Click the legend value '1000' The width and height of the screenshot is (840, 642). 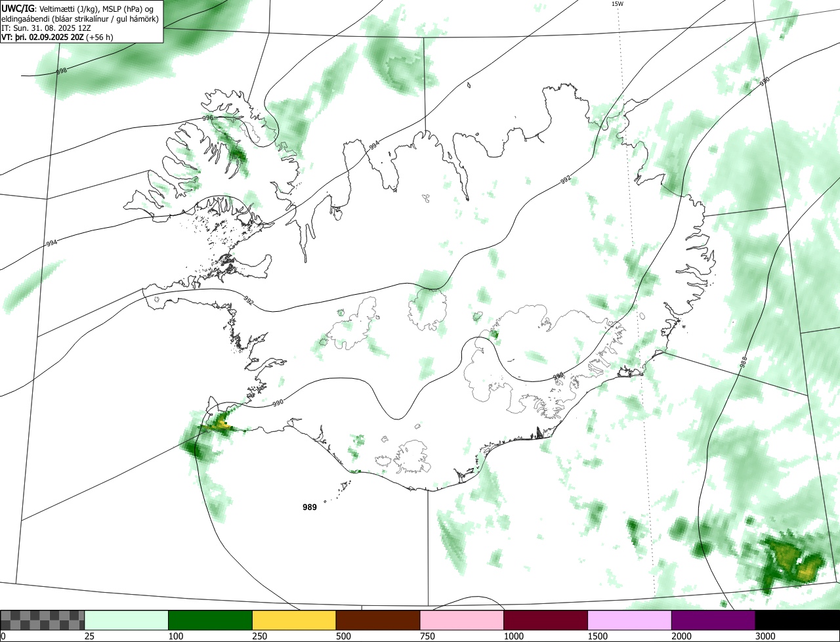(514, 636)
